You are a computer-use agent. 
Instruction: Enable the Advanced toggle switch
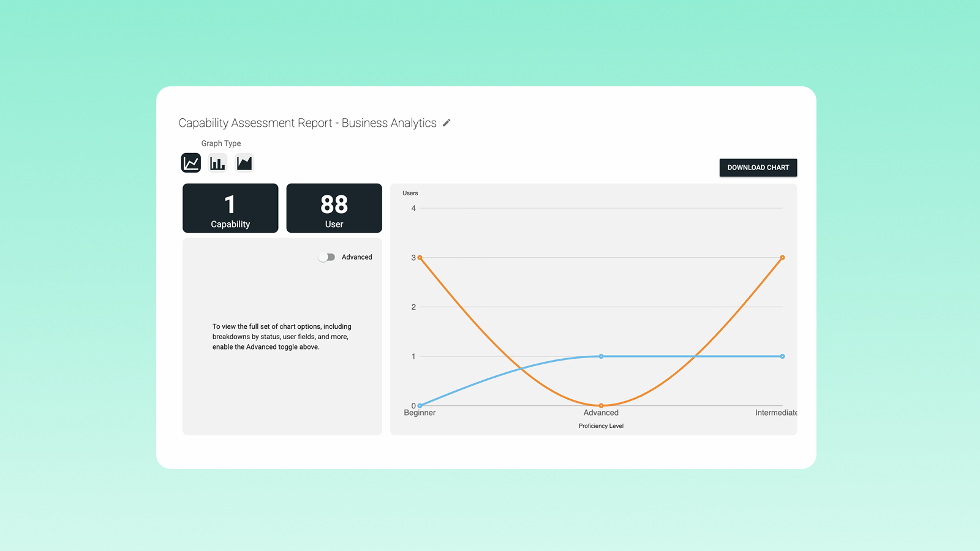point(327,257)
